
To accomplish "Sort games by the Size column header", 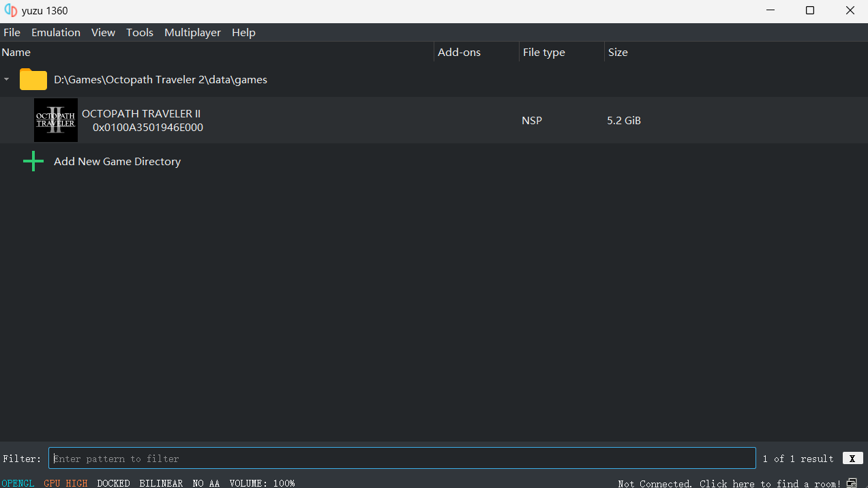I will pyautogui.click(x=618, y=53).
